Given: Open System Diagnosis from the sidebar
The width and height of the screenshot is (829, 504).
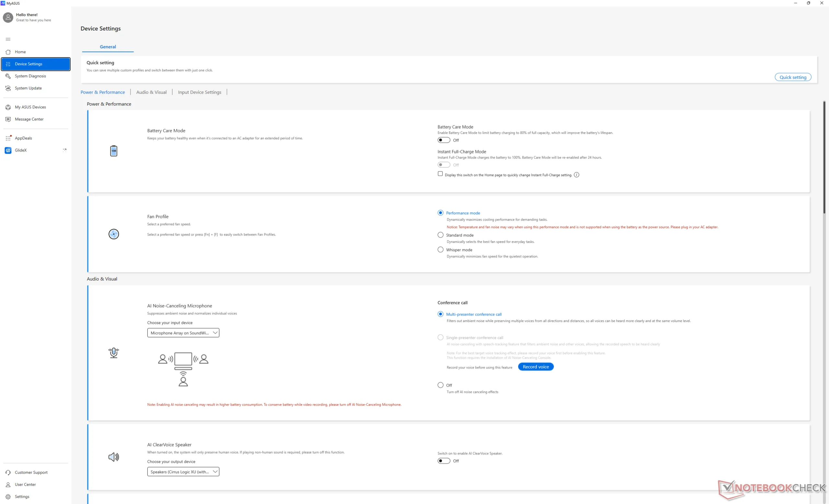Looking at the screenshot, I should [30, 76].
